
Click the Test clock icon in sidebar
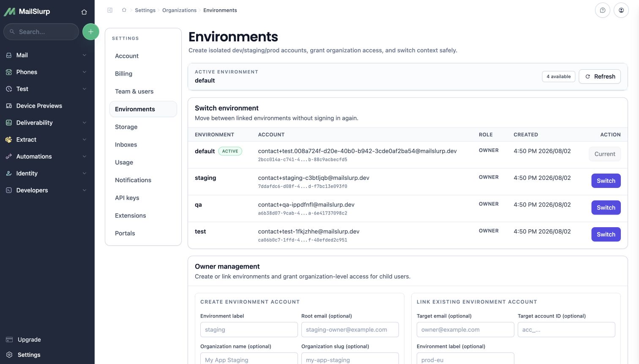pos(9,89)
